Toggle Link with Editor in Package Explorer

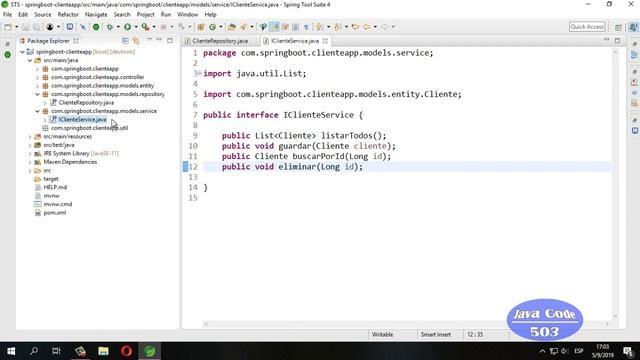[x=136, y=41]
